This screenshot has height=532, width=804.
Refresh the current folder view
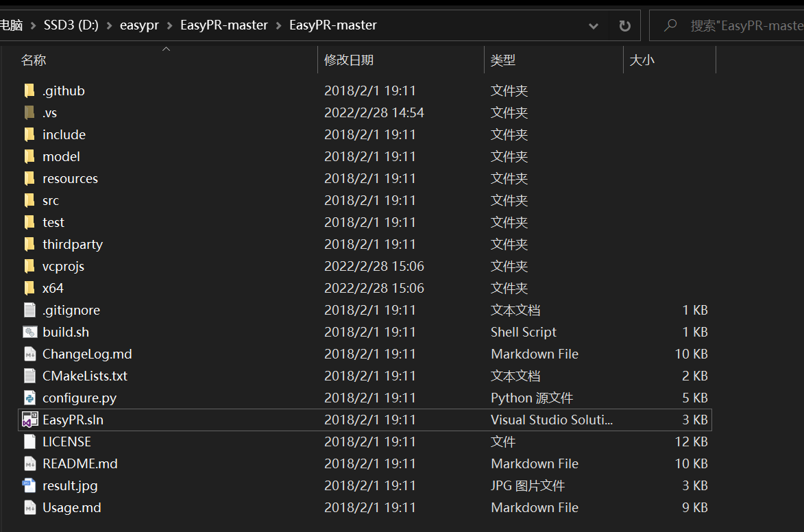[624, 25]
